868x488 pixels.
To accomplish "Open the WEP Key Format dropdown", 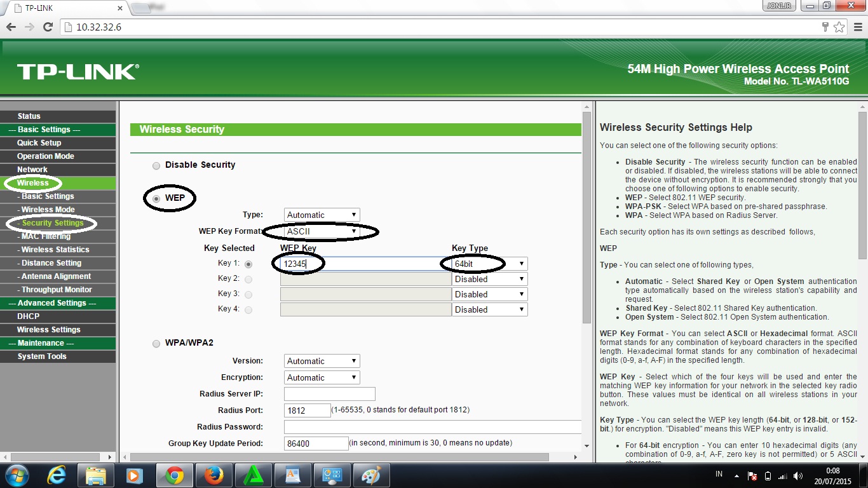I will [x=322, y=231].
